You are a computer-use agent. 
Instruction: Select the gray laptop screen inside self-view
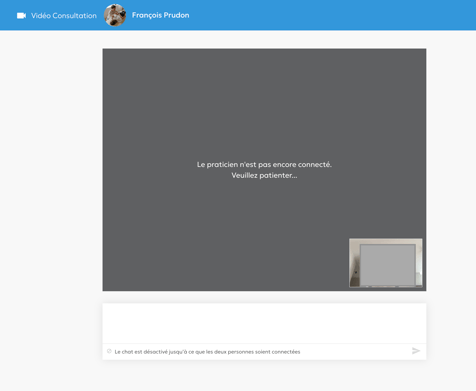(388, 265)
